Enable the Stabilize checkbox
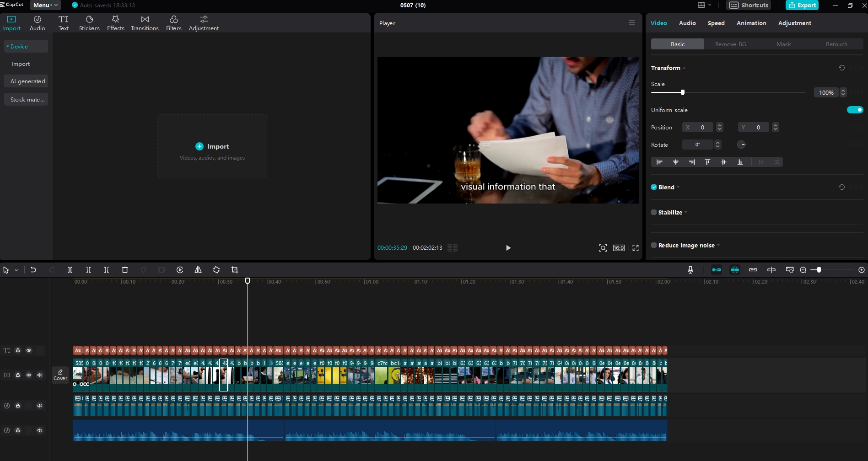 pos(653,212)
